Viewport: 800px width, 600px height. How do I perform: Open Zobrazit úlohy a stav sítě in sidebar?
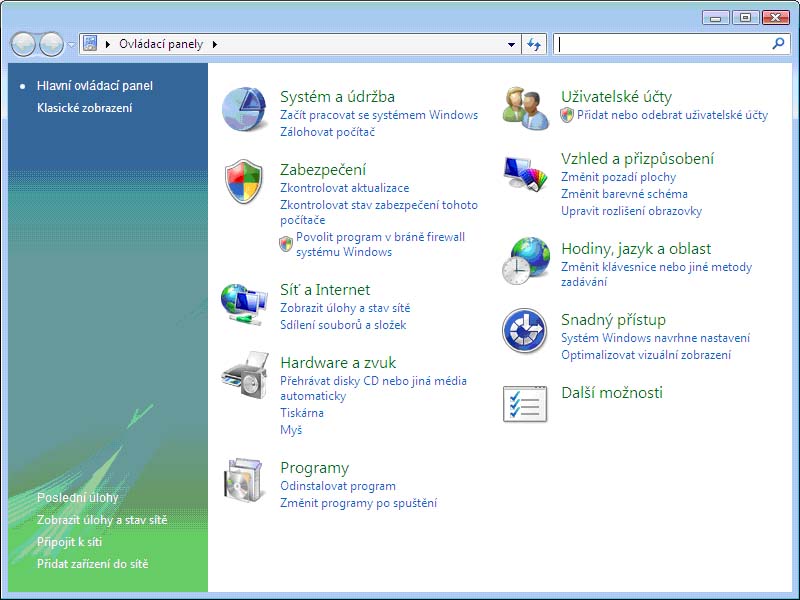102,520
